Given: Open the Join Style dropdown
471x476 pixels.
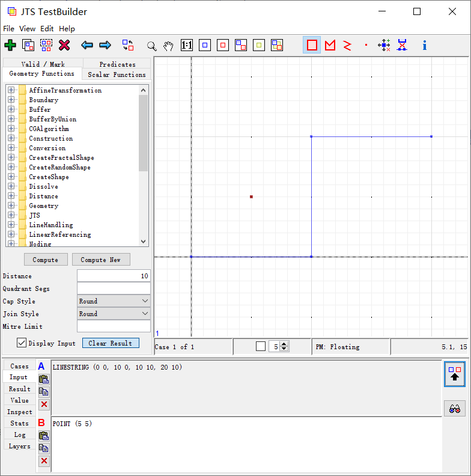Looking at the screenshot, I should [x=114, y=314].
